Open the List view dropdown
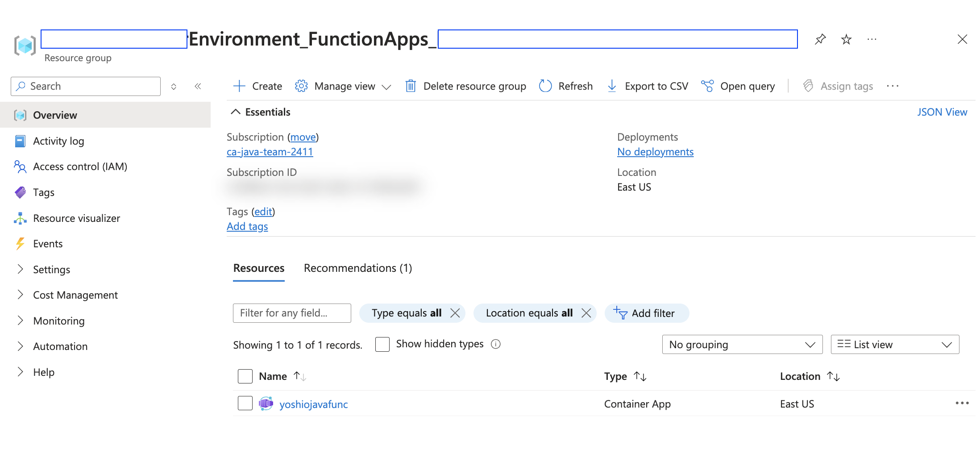The width and height of the screenshot is (980, 458). [x=895, y=345]
